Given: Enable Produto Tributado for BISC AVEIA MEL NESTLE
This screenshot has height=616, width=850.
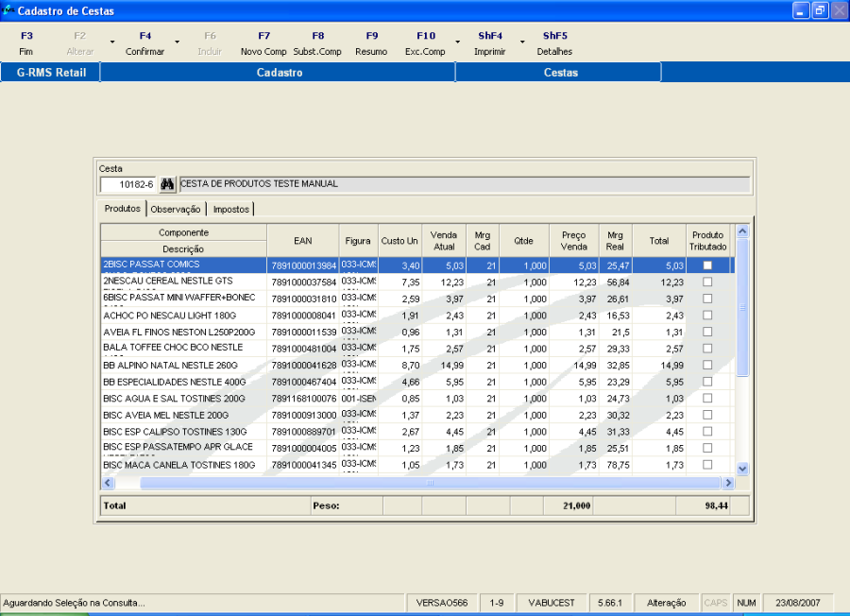Looking at the screenshot, I should (x=707, y=415).
